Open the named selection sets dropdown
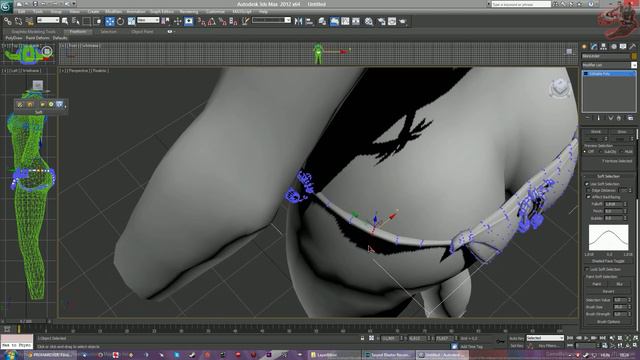This screenshot has height=360, width=640. 271,20
